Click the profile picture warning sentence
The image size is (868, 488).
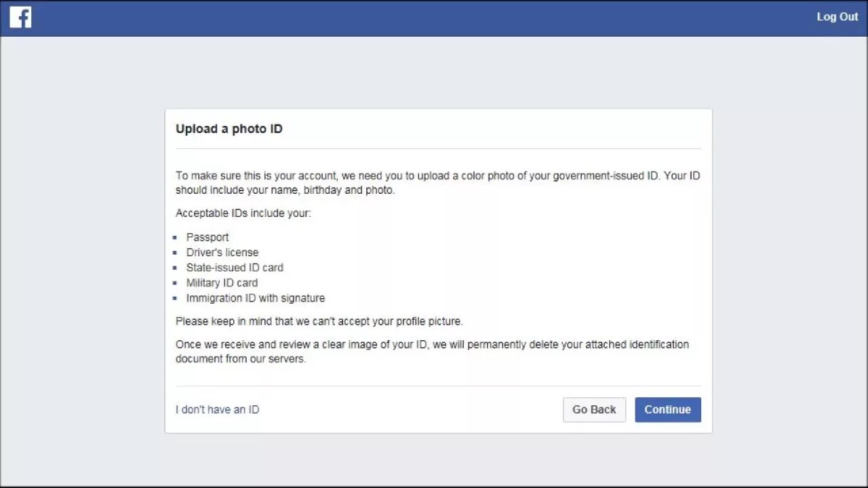(319, 321)
